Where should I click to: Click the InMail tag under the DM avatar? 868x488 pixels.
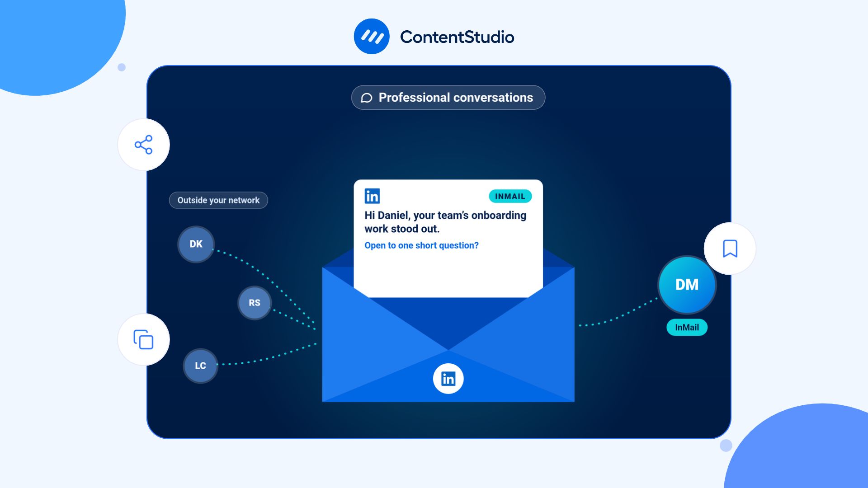point(687,327)
